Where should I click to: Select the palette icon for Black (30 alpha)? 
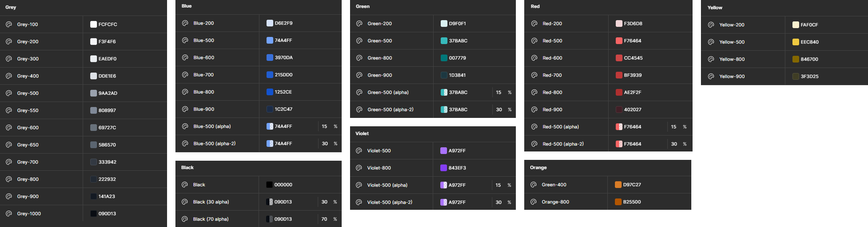pyautogui.click(x=185, y=202)
